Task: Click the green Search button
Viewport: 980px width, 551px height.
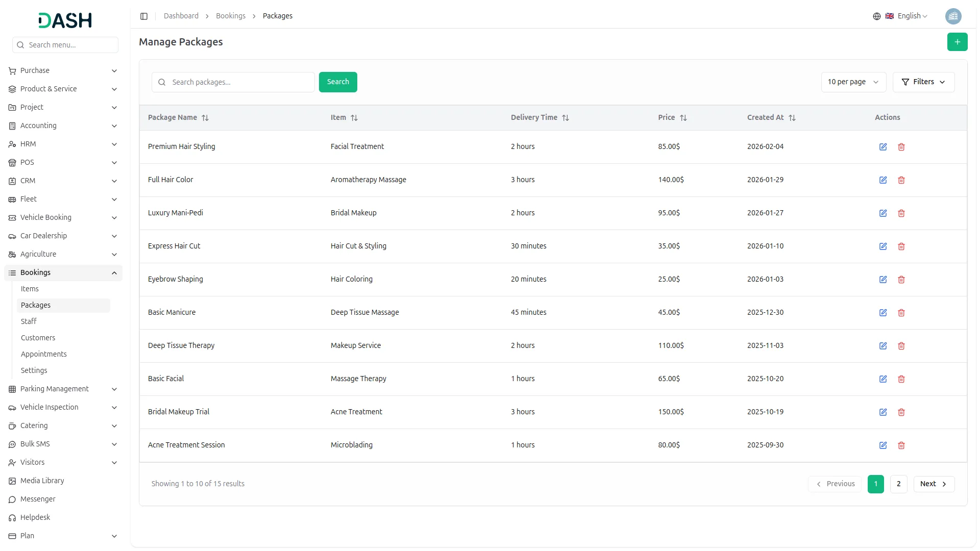Action: (x=337, y=82)
